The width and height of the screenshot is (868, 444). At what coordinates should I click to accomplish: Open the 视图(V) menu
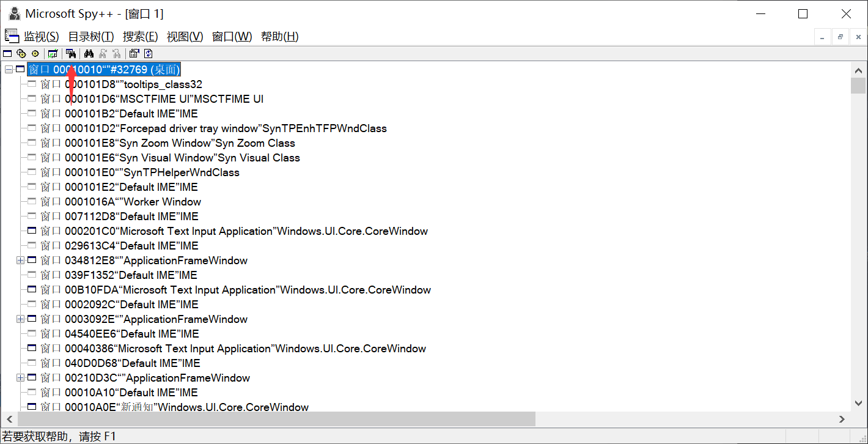pyautogui.click(x=185, y=37)
